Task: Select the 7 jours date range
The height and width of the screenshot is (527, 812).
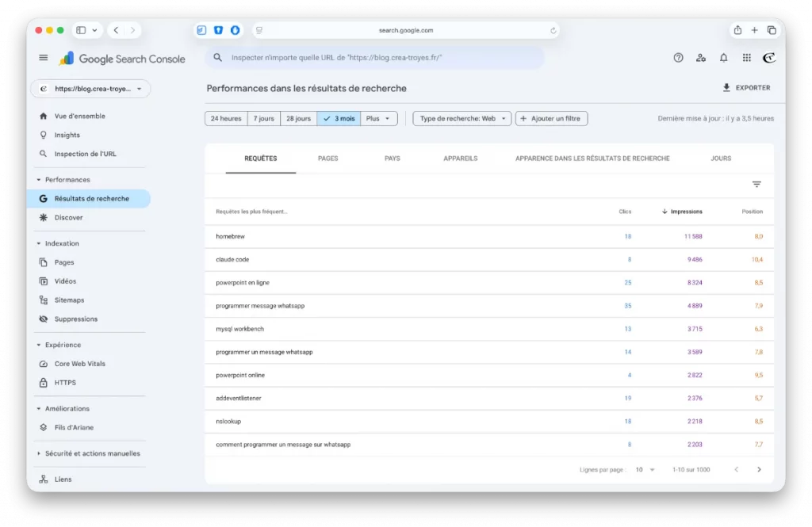Action: click(264, 119)
